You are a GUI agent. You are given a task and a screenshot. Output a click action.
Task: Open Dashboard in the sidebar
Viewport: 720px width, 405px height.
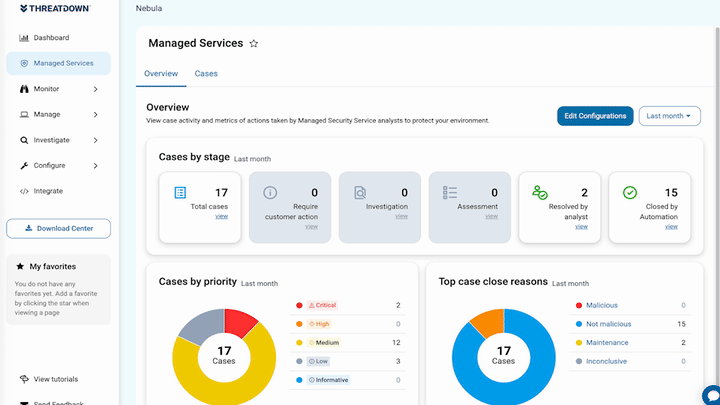tap(58, 38)
